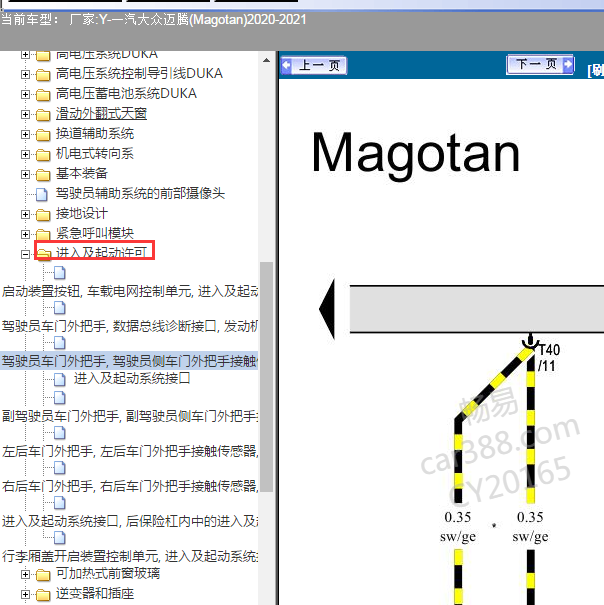Click folder icon of 接地设计

[43, 215]
